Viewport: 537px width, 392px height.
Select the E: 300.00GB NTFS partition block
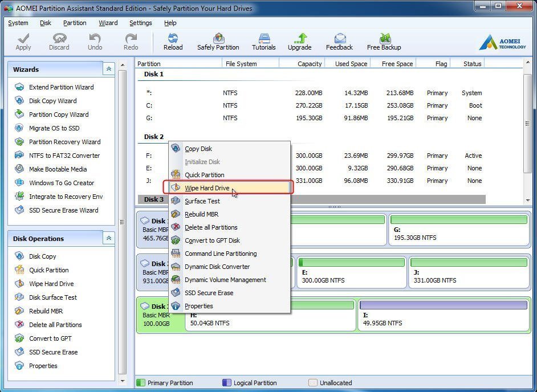pos(351,272)
